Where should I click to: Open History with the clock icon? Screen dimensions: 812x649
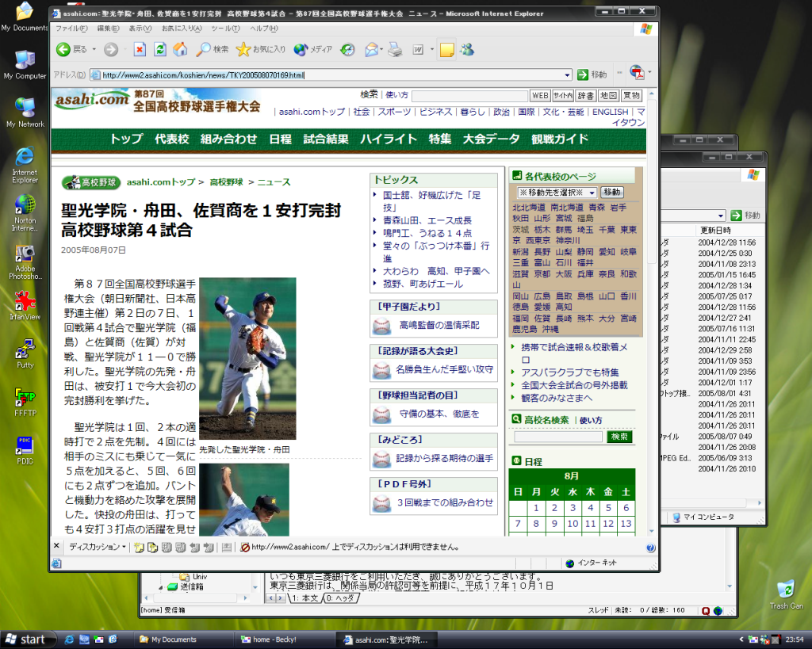[347, 50]
